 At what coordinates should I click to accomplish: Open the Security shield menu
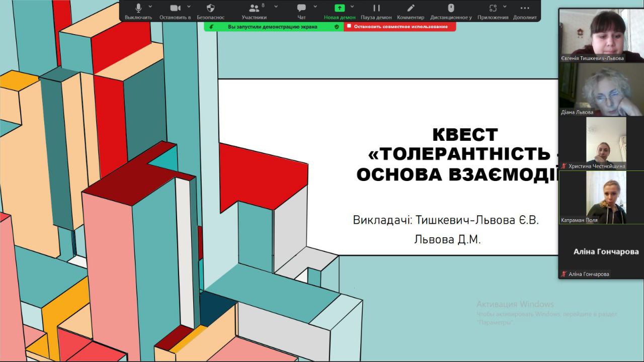pos(210,9)
